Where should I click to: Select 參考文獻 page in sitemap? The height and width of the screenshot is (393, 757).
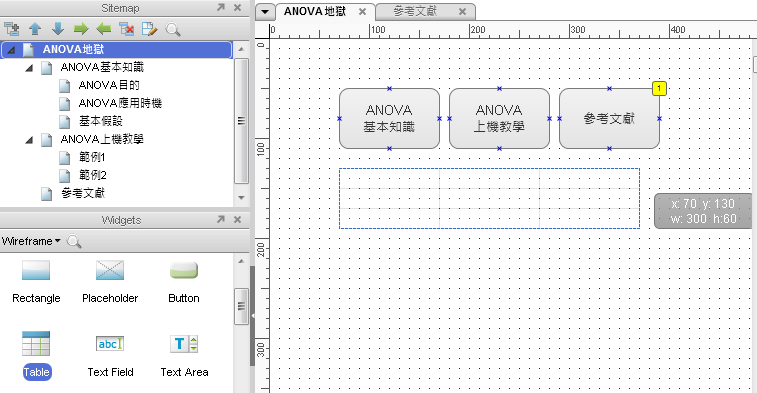pos(83,194)
